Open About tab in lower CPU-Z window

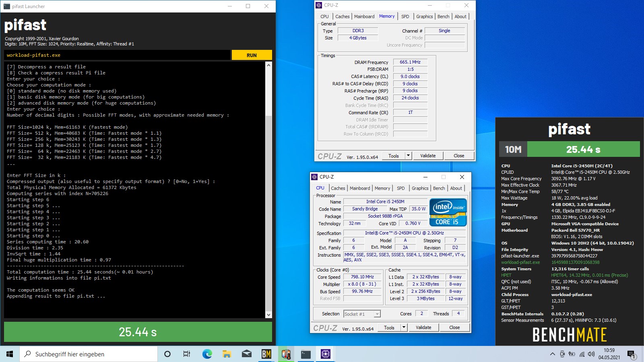(x=456, y=188)
